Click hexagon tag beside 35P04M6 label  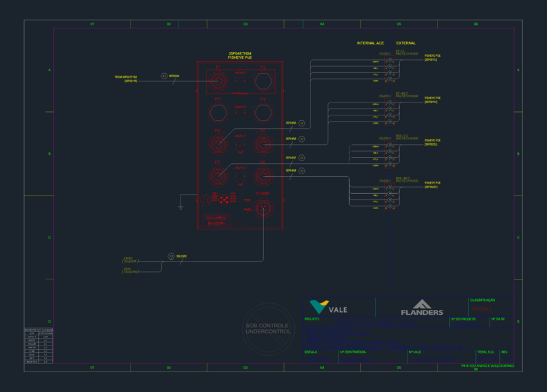pyautogui.click(x=302, y=139)
